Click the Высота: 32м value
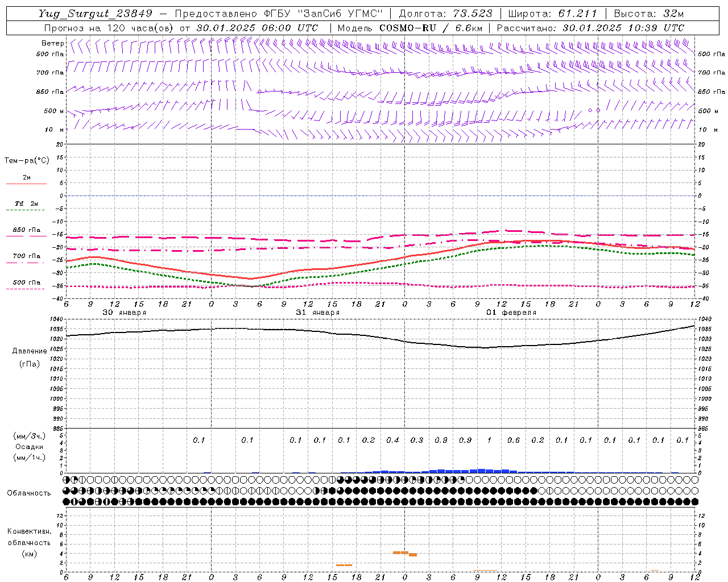 coord(649,14)
